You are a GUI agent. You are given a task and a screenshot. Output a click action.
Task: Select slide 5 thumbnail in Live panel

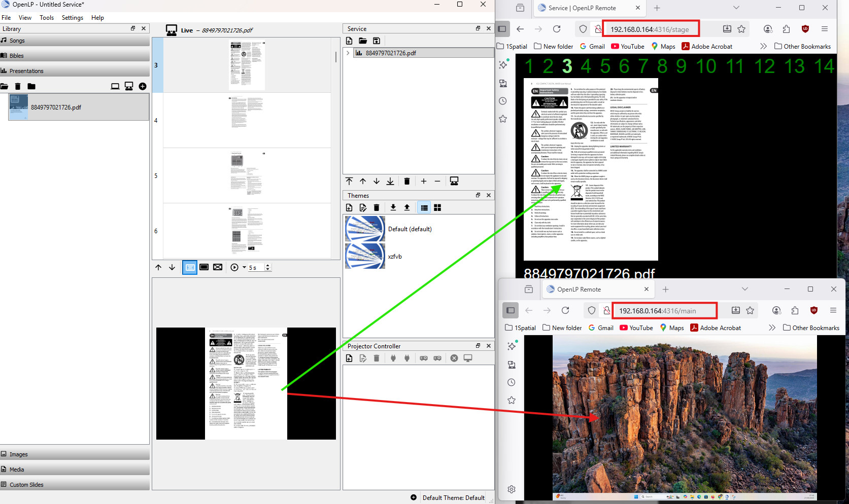(x=247, y=175)
